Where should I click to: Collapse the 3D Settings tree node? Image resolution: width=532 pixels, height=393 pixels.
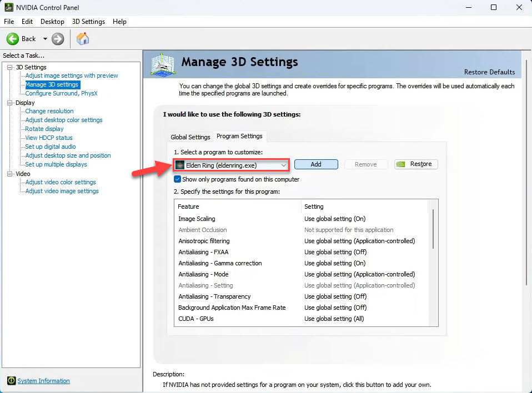[x=9, y=67]
